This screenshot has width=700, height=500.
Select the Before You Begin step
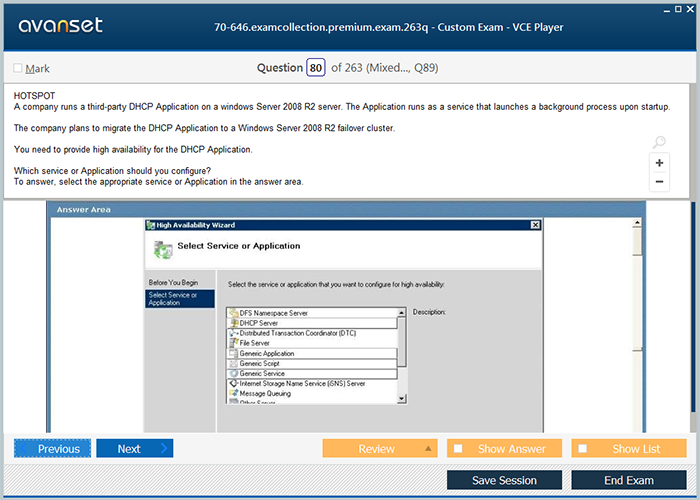173,283
